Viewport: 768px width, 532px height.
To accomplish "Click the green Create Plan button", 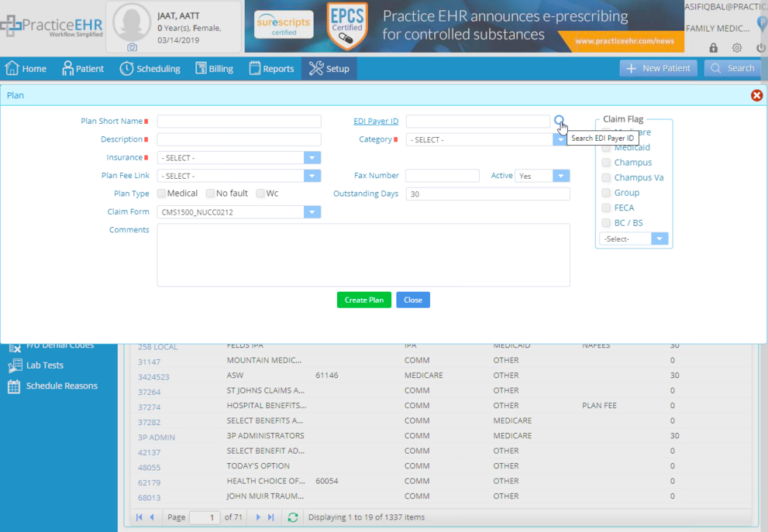I will click(364, 300).
